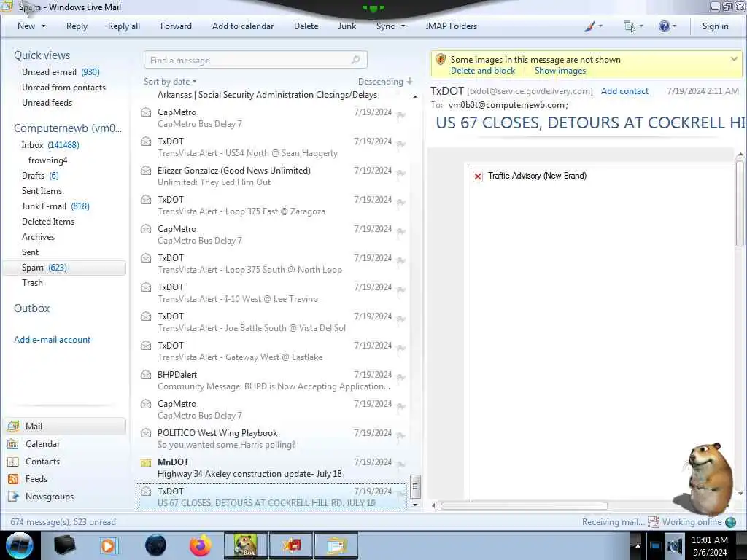
Task: Click Delete and block link
Action: 483,71
